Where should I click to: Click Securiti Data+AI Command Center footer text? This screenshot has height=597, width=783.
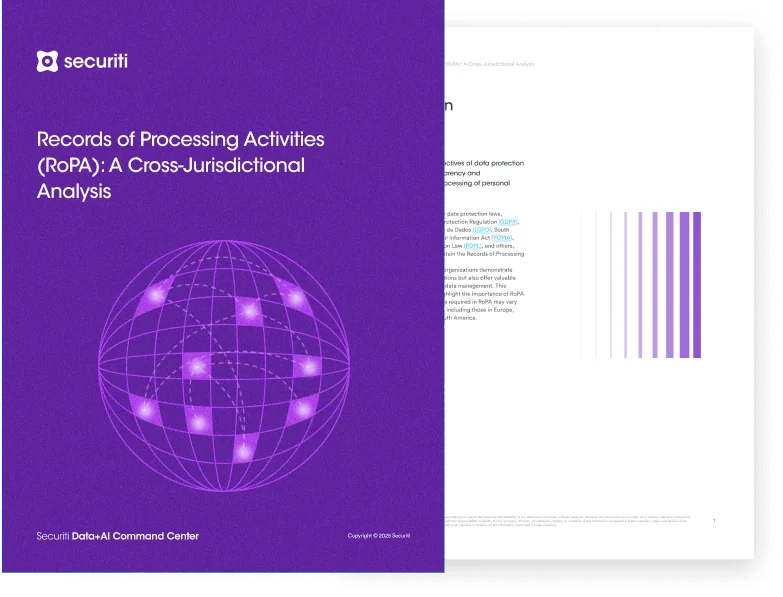click(x=117, y=536)
